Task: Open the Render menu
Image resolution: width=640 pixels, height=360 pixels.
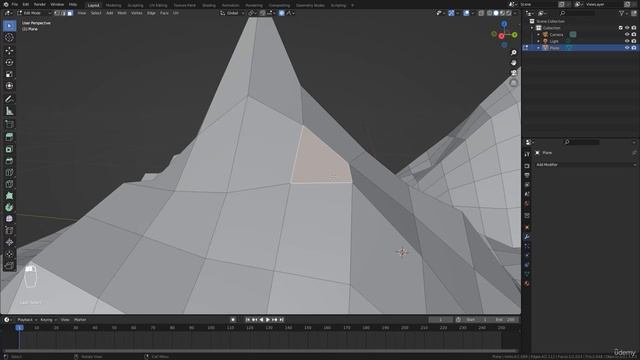Action: (x=40, y=4)
